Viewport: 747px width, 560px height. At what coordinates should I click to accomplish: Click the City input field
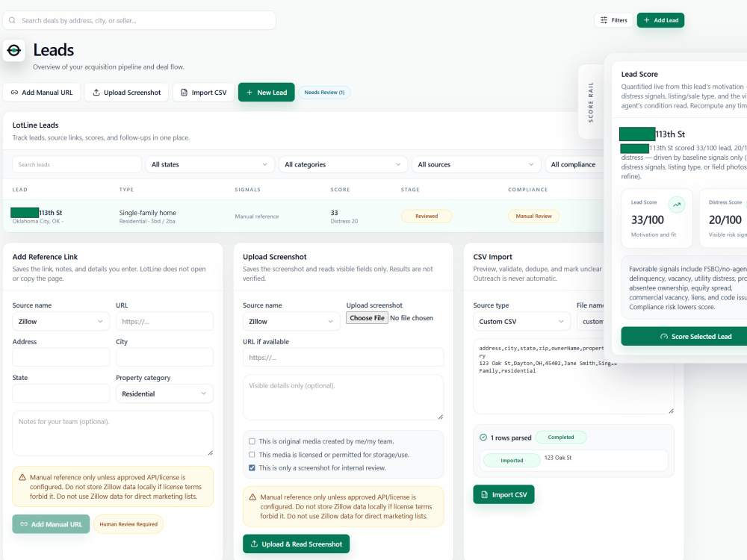click(x=164, y=357)
